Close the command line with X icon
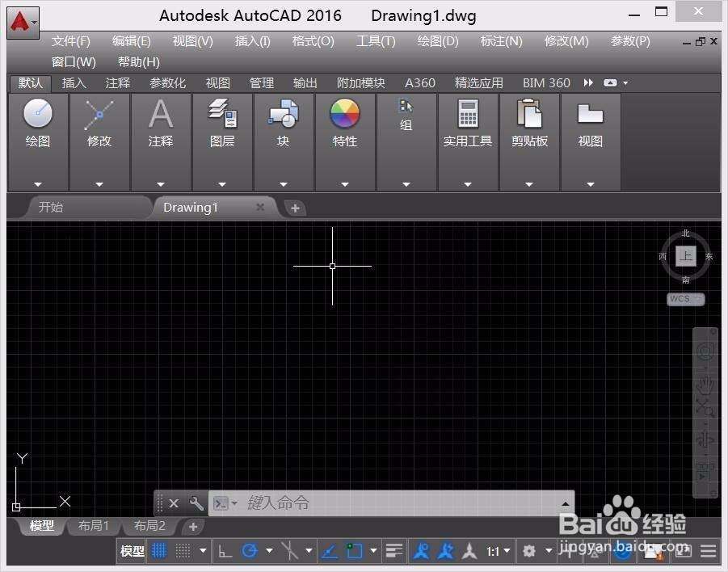 (x=174, y=503)
